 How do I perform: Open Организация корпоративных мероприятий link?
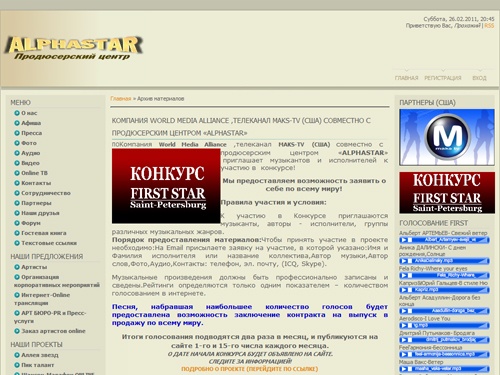(57, 281)
